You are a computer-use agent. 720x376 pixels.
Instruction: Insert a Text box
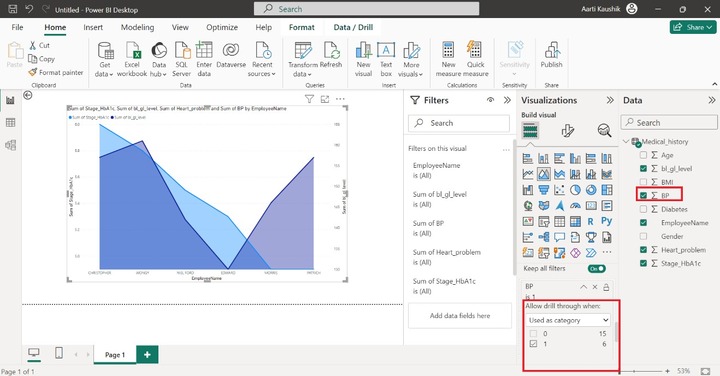[386, 60]
